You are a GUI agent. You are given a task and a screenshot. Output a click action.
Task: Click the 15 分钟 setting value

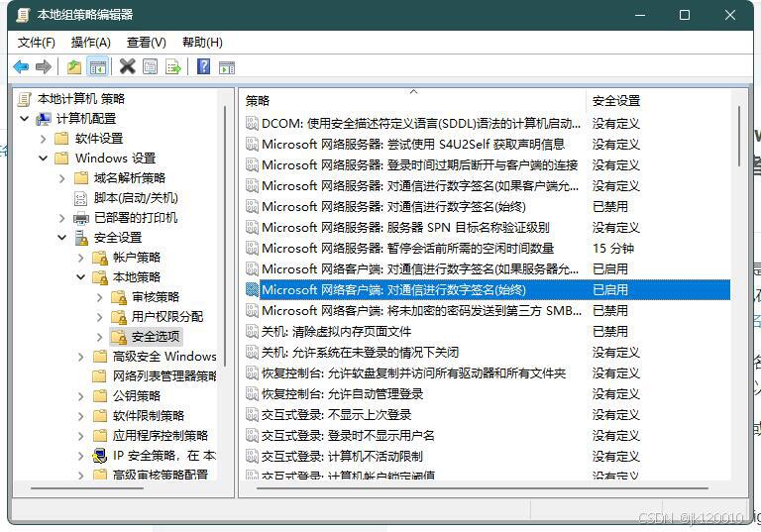(x=613, y=249)
